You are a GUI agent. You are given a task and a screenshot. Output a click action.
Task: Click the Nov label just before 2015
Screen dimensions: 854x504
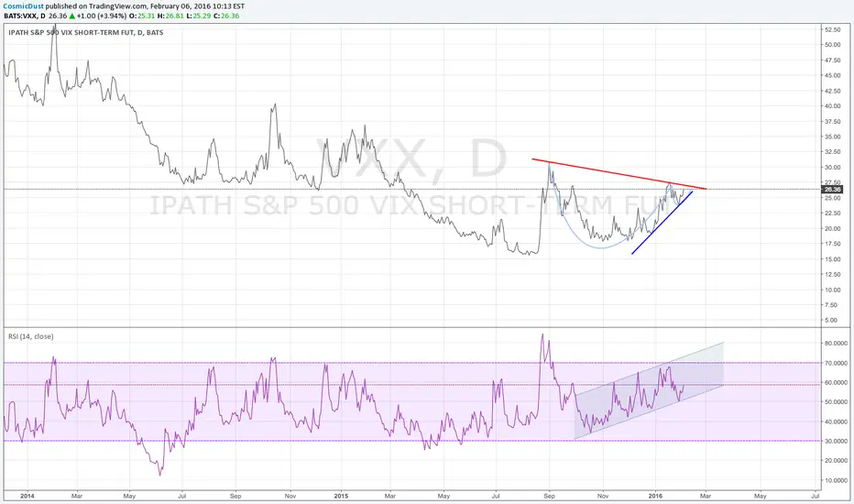[290, 497]
